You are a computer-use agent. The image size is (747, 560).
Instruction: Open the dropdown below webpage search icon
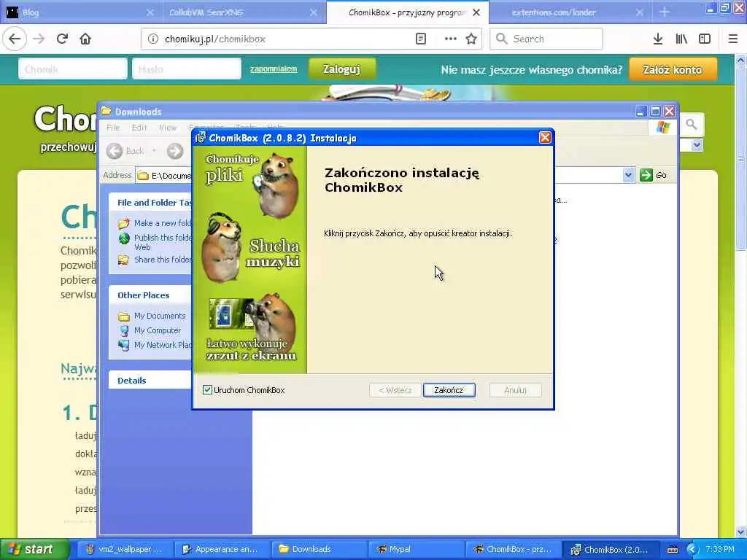pyautogui.click(x=697, y=145)
